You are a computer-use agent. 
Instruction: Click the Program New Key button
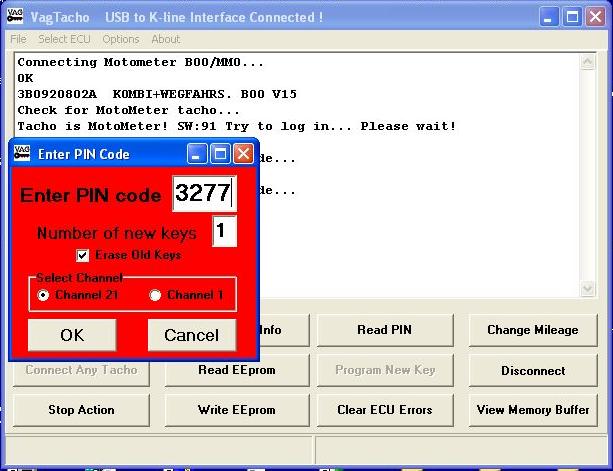click(385, 370)
